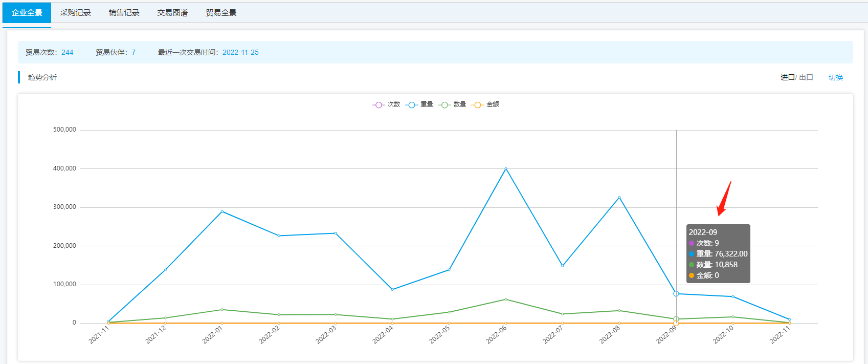
Task: Click the 重量 data point at 2022-04
Action: 392,289
